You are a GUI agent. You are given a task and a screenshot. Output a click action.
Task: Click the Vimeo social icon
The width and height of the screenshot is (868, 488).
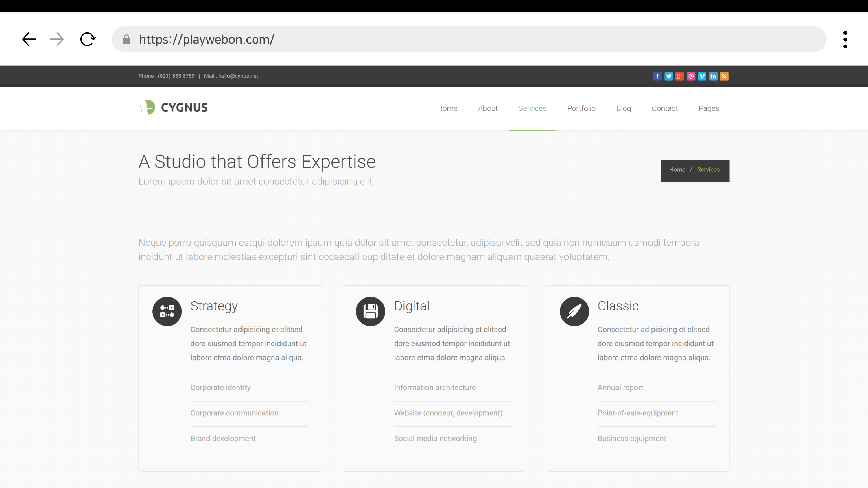(702, 76)
